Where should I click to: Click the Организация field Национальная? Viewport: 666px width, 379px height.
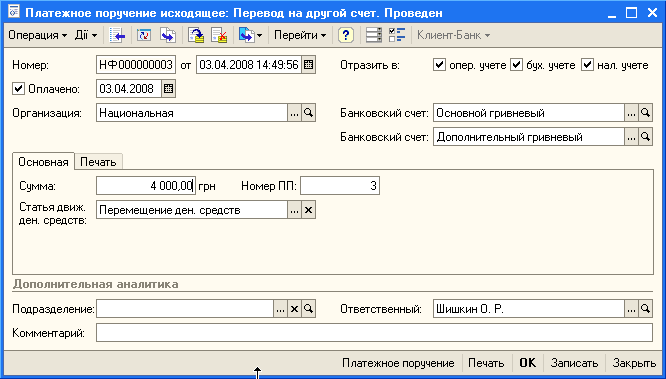click(192, 113)
